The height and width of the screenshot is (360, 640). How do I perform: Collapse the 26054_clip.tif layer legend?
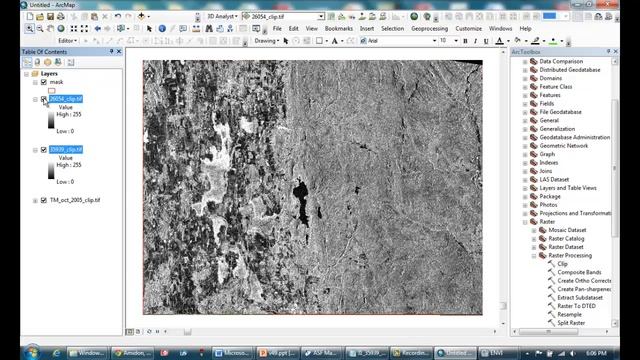click(x=36, y=100)
